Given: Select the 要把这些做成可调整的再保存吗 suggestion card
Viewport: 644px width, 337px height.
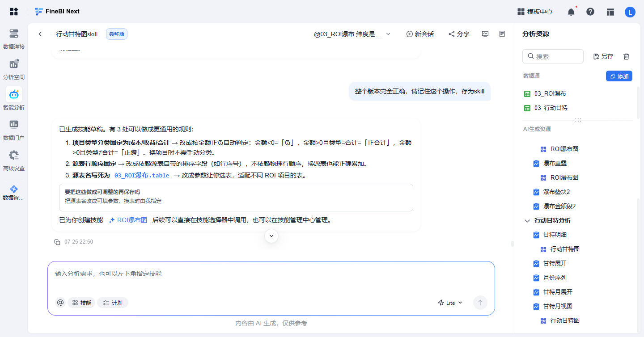Looking at the screenshot, I should click(x=236, y=197).
